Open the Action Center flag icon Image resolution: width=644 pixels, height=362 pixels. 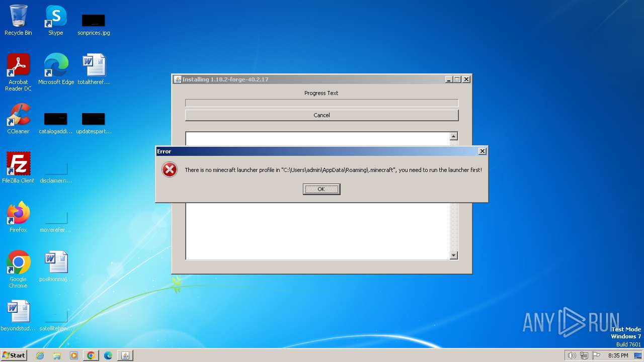(x=596, y=355)
